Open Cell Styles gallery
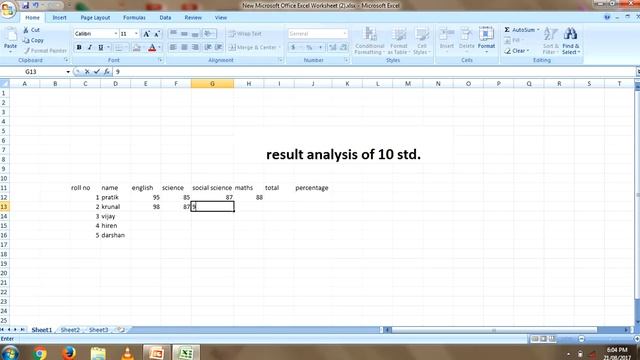 422,40
